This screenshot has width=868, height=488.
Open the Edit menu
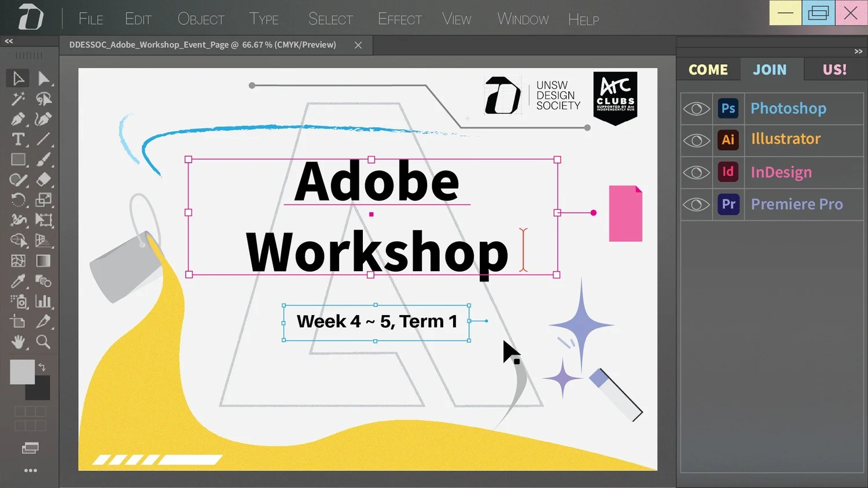point(138,19)
